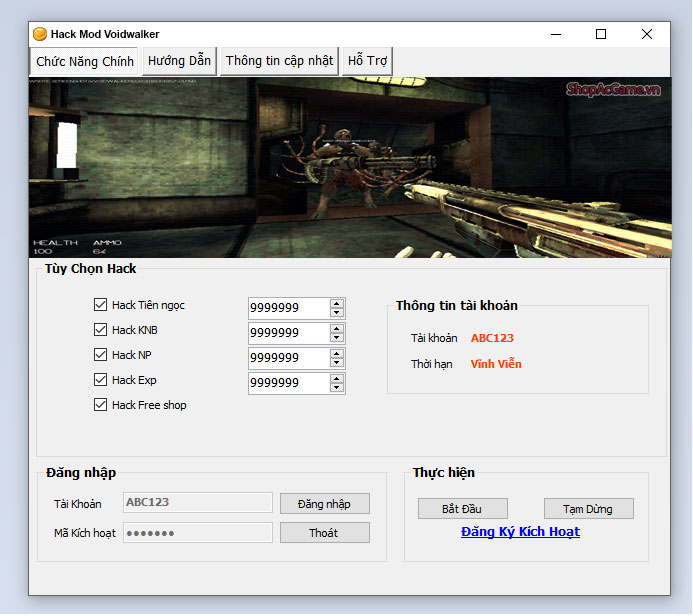Decrease the Hack NP value with down arrow
693x616 pixels.
click(337, 363)
